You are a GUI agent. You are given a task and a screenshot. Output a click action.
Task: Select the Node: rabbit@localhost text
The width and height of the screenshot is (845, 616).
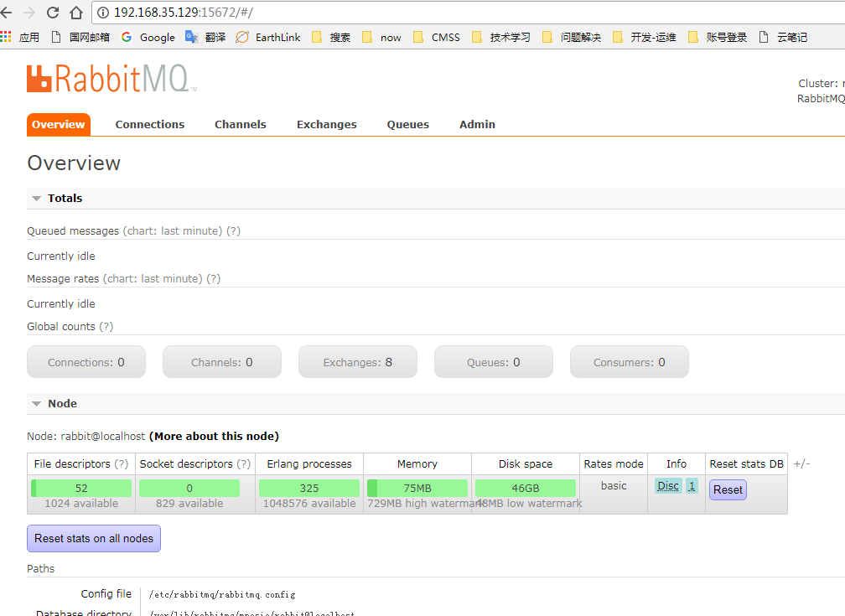tap(86, 436)
